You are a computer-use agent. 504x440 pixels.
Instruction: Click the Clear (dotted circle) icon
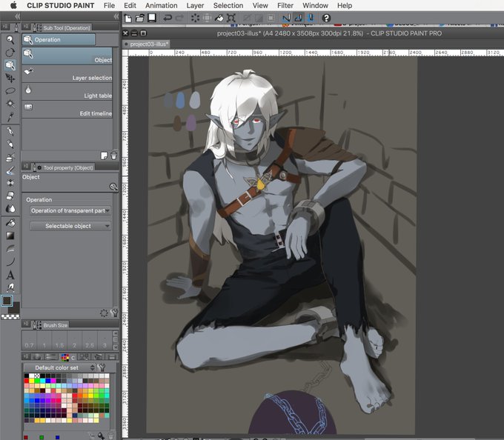pyautogui.click(x=195, y=18)
